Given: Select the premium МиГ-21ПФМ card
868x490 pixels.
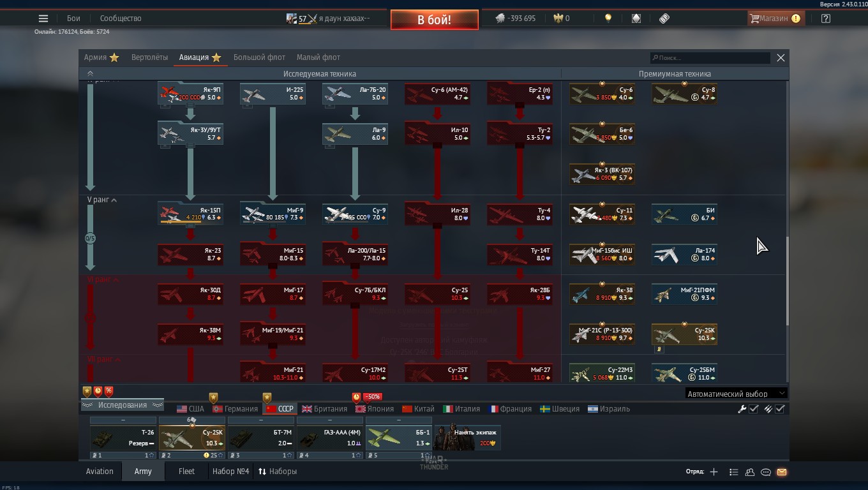Looking at the screenshot, I should 684,294.
